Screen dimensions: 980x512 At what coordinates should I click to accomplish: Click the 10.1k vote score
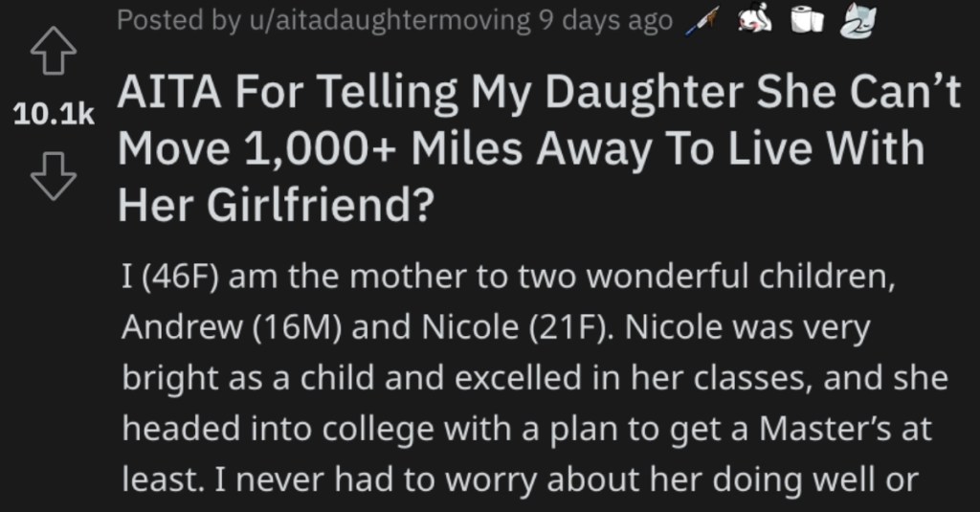54,114
